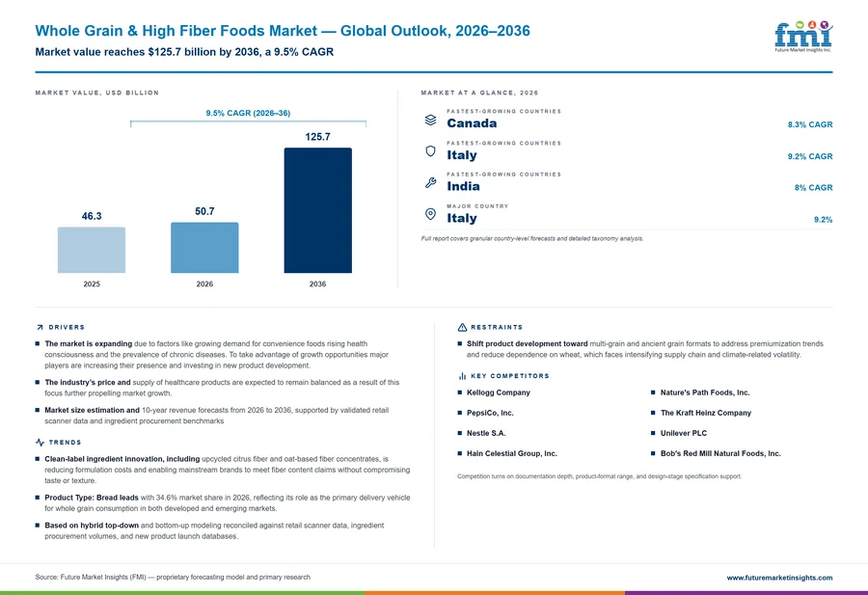Click the 2025 bar valued 46.3
This screenshot has width=868, height=595.
tap(92, 250)
